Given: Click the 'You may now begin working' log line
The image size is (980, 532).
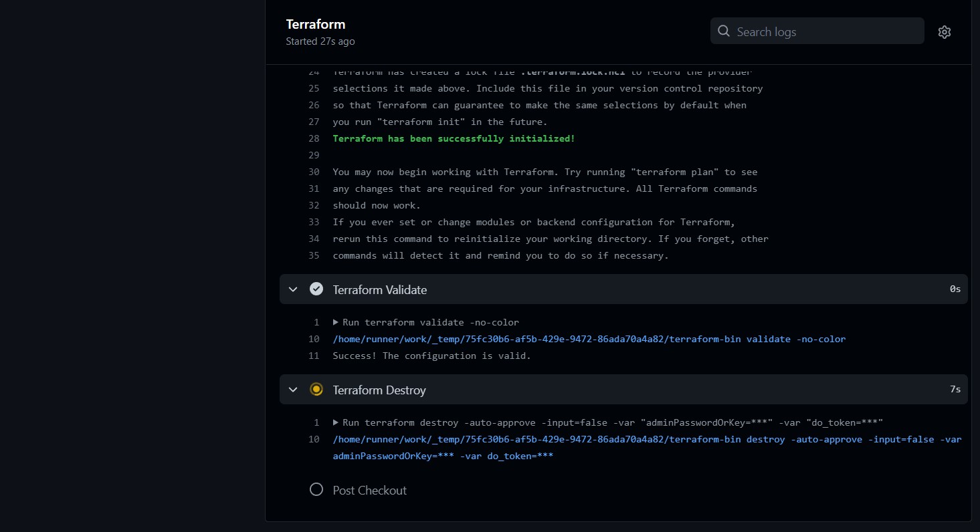Looking at the screenshot, I should click(545, 172).
